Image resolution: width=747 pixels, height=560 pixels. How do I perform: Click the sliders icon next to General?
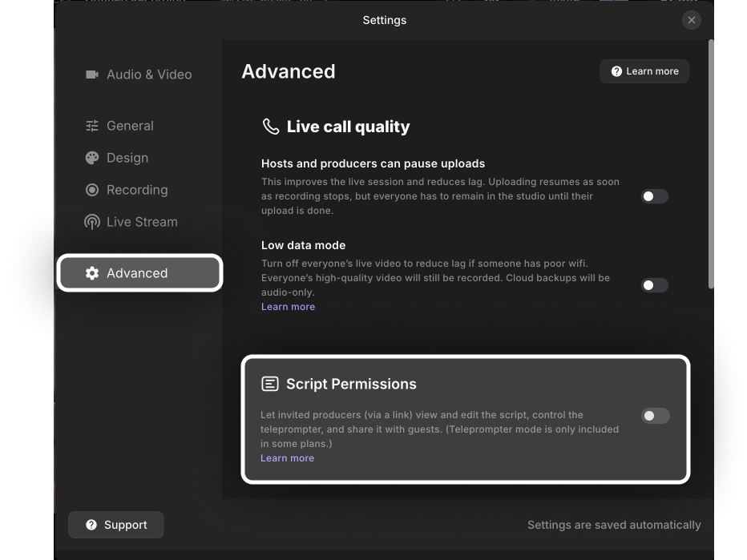tap(92, 126)
